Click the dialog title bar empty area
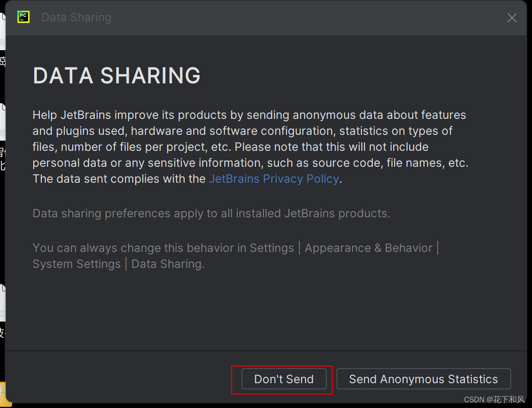Viewport: 532px width, 408px height. (288, 18)
